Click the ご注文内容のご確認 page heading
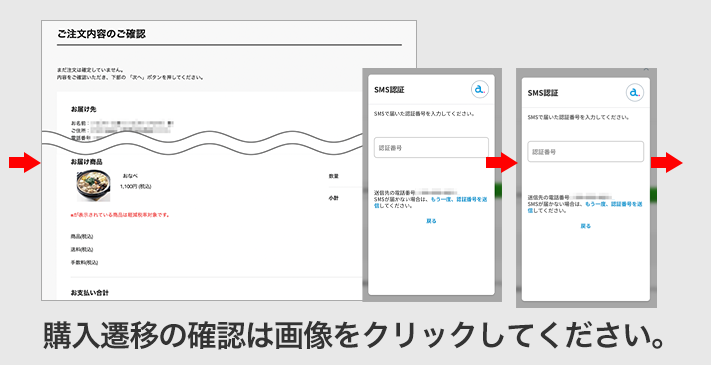The height and width of the screenshot is (365, 711). click(102, 34)
